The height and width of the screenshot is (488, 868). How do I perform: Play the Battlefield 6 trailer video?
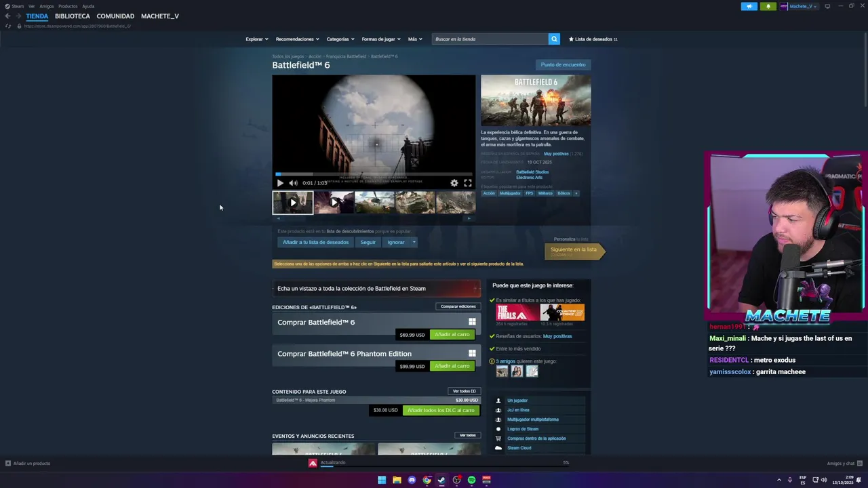point(280,183)
